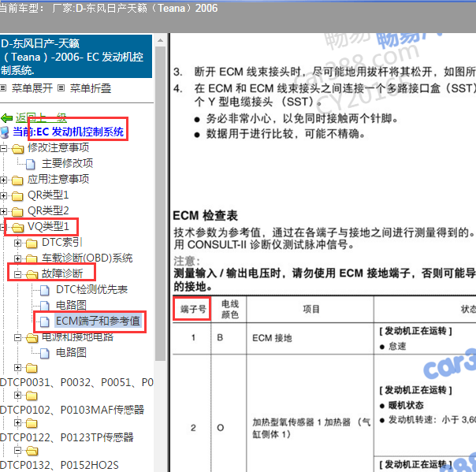
Task: Click the 菜单展开 list icon
Action: tap(3, 88)
